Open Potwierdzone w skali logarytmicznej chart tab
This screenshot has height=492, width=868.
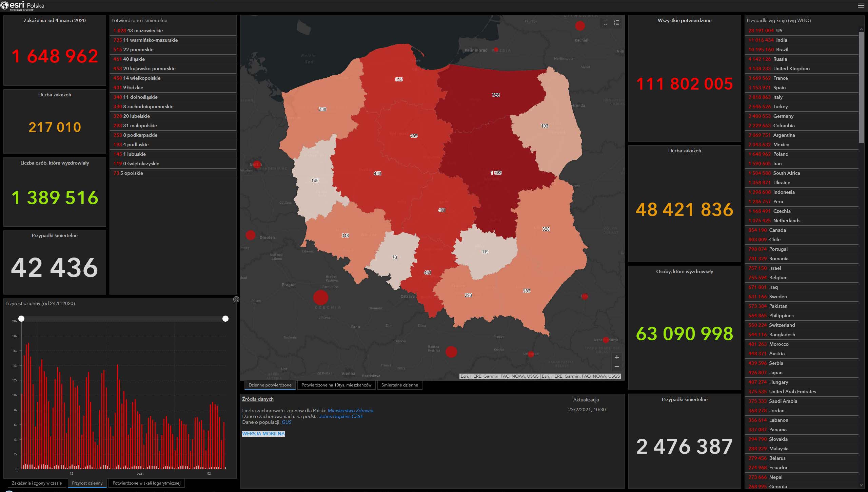[146, 483]
